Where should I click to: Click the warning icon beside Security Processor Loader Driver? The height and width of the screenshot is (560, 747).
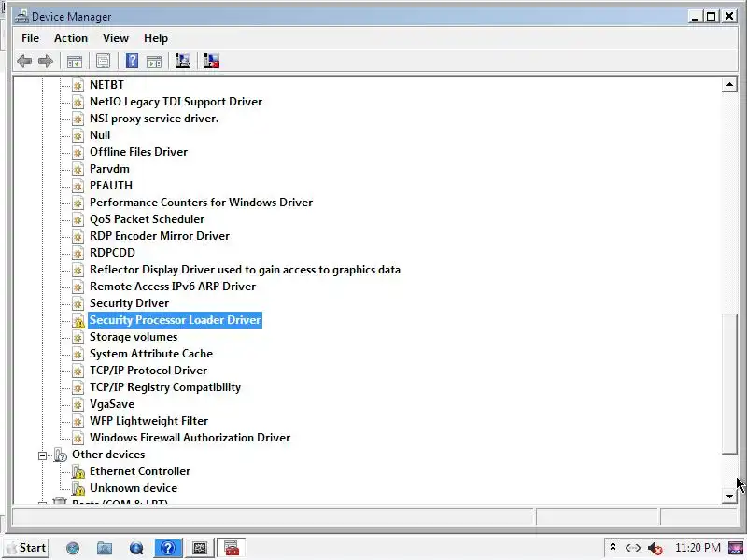(78, 320)
